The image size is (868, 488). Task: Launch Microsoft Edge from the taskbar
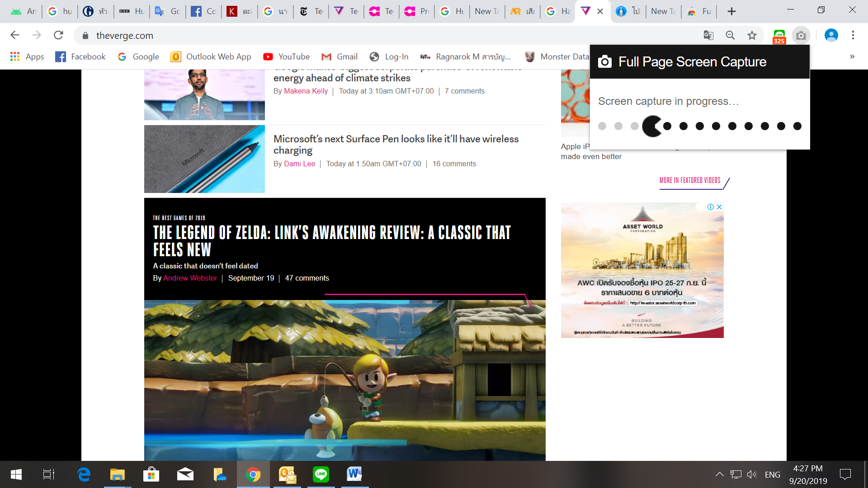pos(84,474)
